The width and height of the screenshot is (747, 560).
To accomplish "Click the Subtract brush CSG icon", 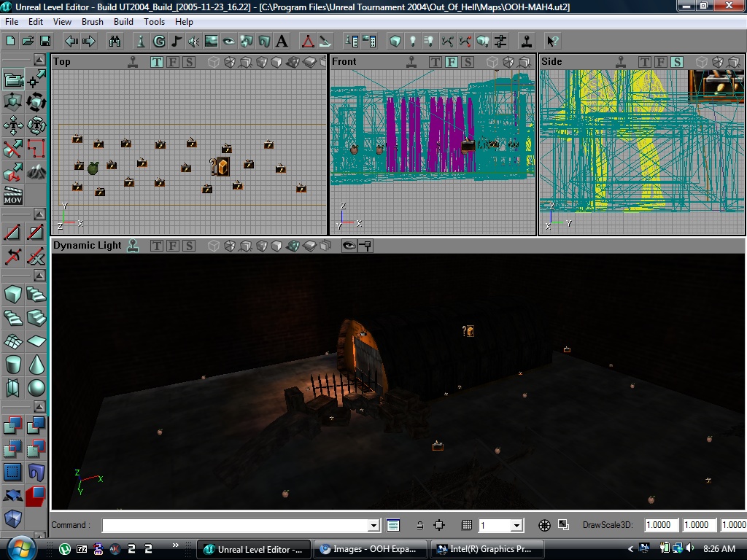I will [x=36, y=425].
